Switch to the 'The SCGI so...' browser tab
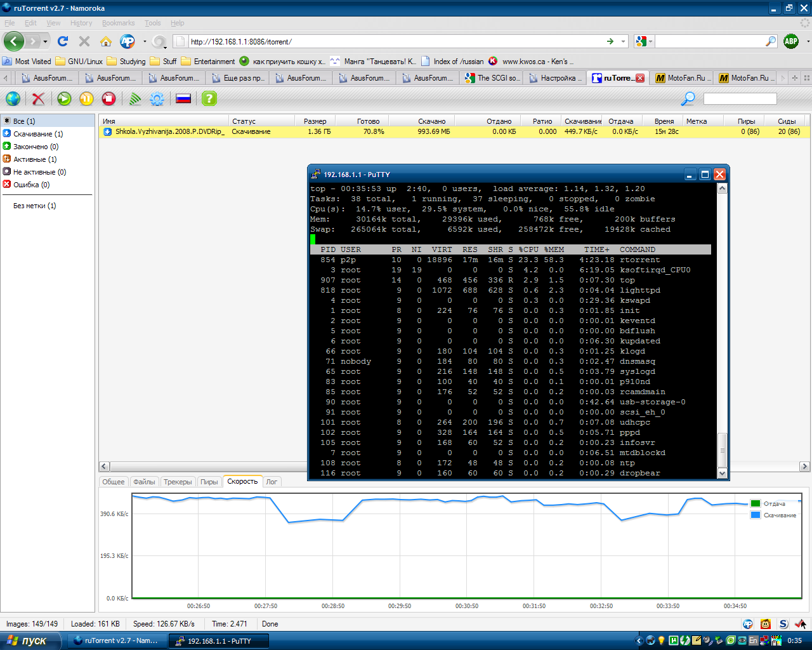812x650 pixels. tap(492, 78)
